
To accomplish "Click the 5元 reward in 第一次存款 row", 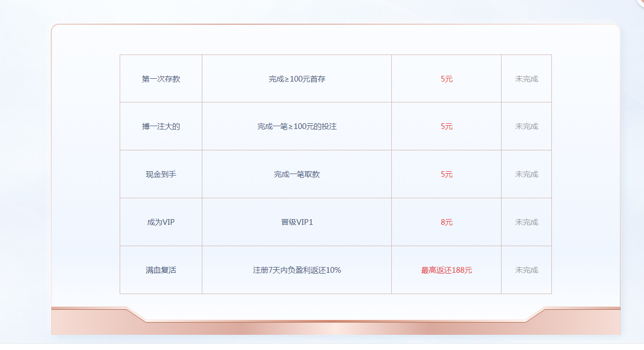I will tap(446, 79).
